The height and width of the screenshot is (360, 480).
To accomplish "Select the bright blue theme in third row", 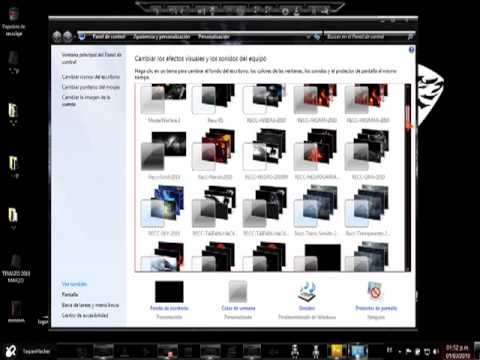I will [x=163, y=211].
